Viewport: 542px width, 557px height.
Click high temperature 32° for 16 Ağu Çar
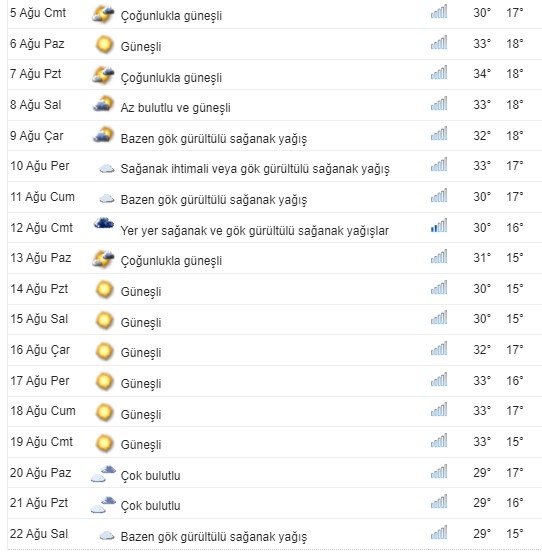pos(482,350)
